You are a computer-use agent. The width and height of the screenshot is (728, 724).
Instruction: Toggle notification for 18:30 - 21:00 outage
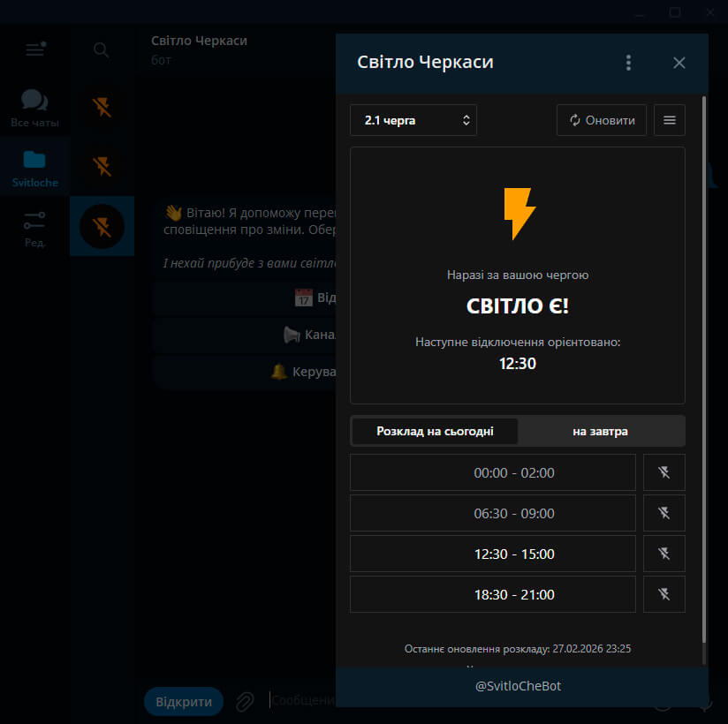coord(664,594)
